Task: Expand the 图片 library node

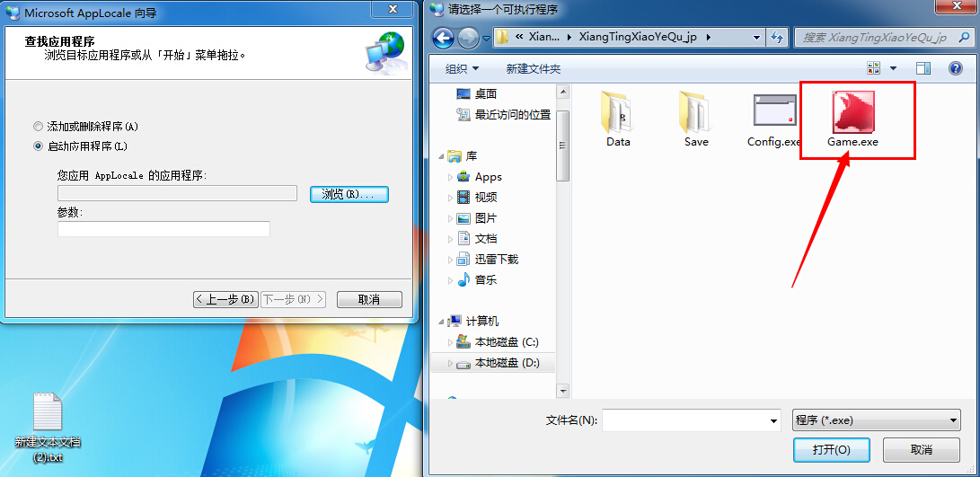Action: click(x=450, y=218)
